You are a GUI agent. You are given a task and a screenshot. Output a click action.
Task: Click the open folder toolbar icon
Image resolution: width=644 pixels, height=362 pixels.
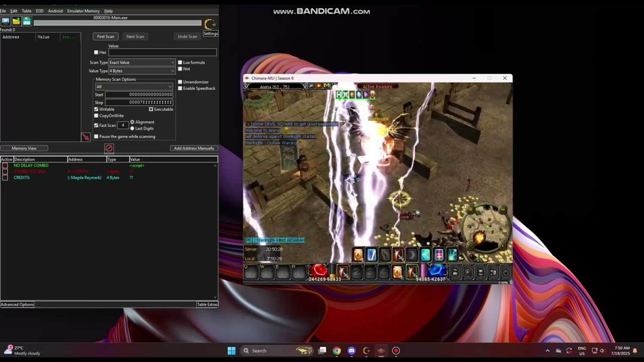(x=16, y=21)
